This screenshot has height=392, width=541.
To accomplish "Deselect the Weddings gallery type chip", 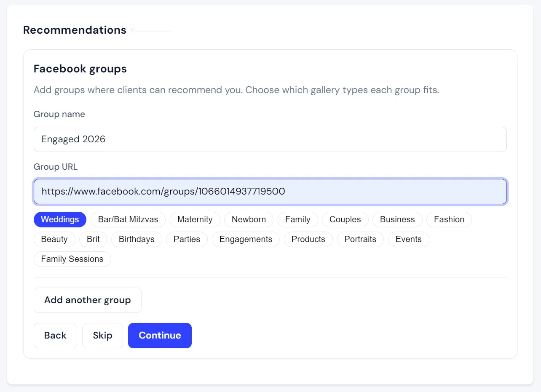I will [x=60, y=219].
